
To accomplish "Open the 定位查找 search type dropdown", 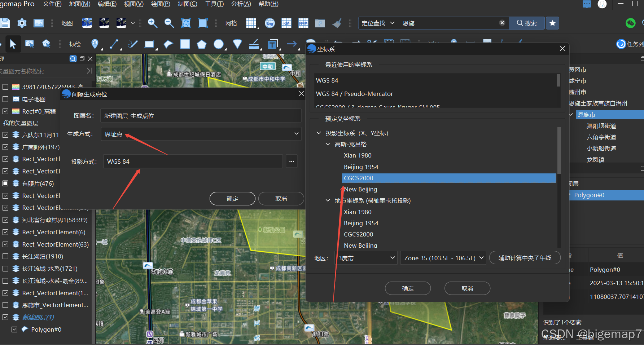I will (378, 23).
